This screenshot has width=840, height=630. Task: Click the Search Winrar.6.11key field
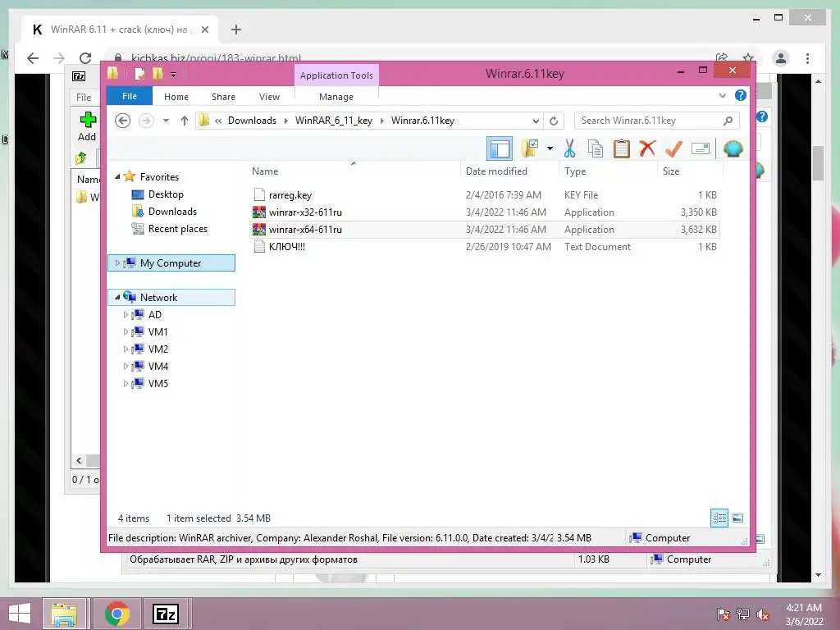click(657, 121)
